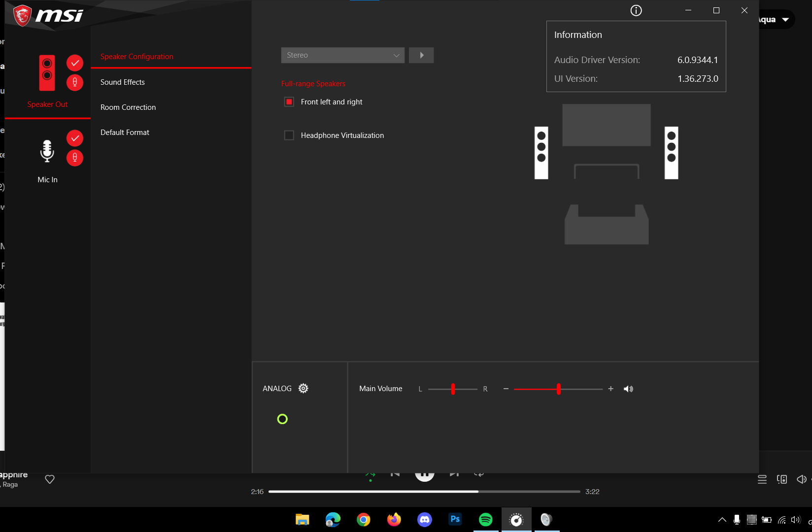Click the Main Volume label
Image resolution: width=812 pixels, height=532 pixels.
point(381,389)
